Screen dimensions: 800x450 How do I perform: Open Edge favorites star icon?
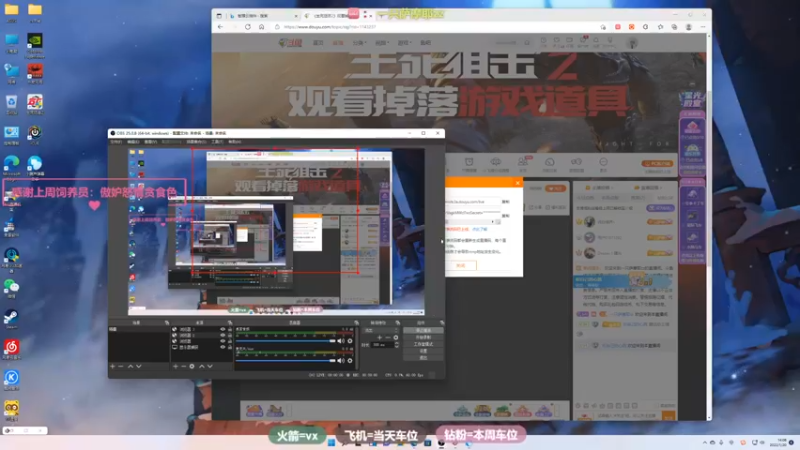[x=660, y=27]
